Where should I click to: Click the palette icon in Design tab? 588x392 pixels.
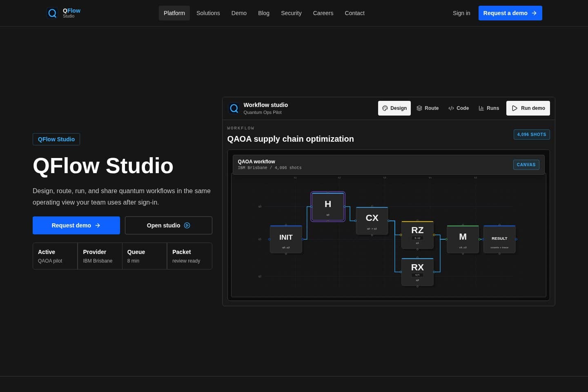pyautogui.click(x=385, y=108)
